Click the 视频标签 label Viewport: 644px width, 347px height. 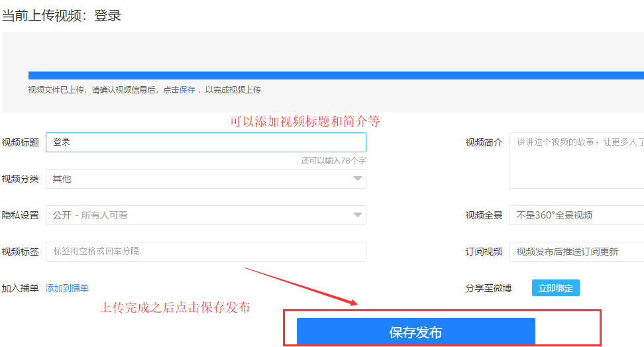pyautogui.click(x=21, y=252)
